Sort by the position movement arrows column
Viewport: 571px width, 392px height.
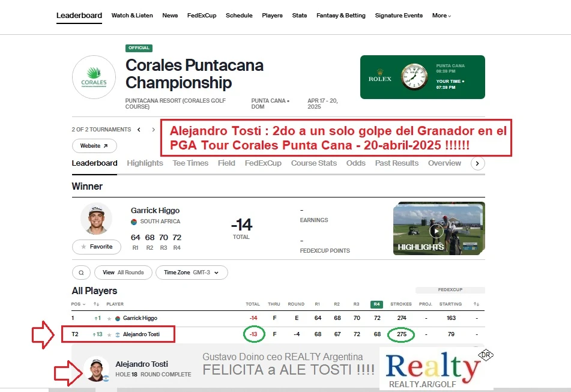[x=96, y=304]
